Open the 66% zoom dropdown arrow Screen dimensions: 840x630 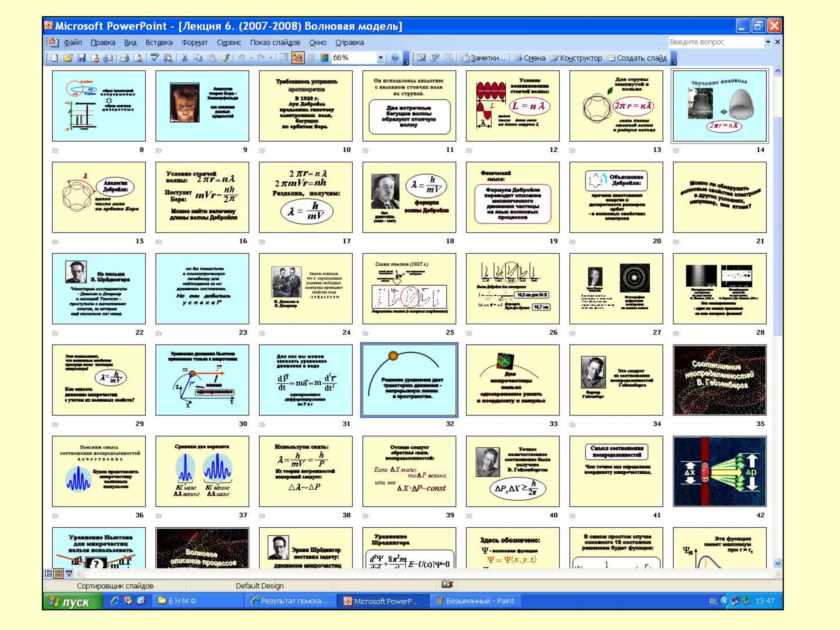point(380,58)
